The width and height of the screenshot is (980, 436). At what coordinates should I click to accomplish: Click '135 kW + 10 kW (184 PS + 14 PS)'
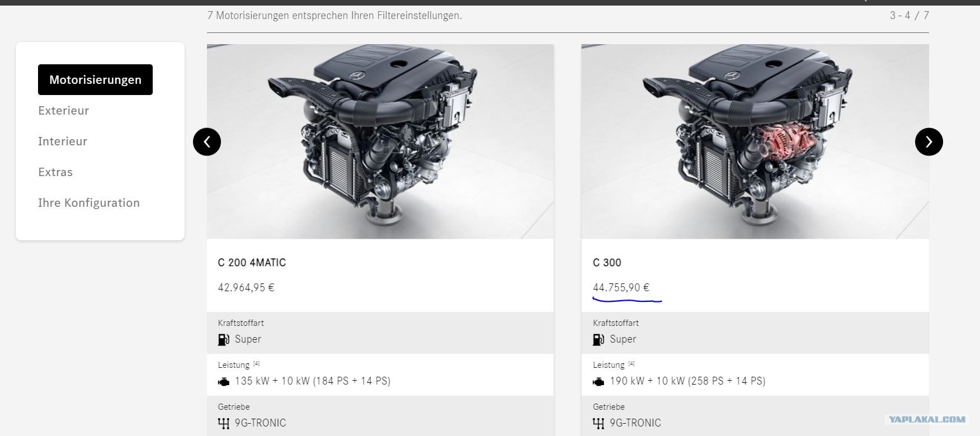tap(313, 381)
